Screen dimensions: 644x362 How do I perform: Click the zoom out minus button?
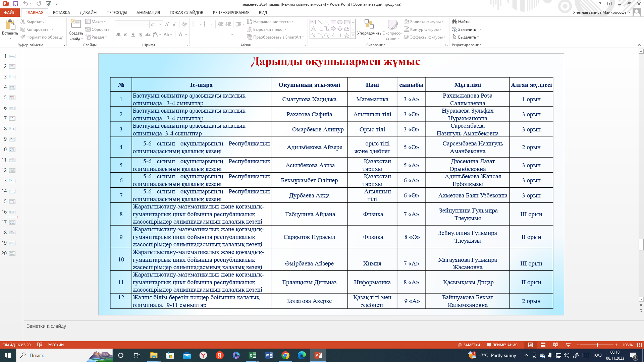tap(578, 345)
